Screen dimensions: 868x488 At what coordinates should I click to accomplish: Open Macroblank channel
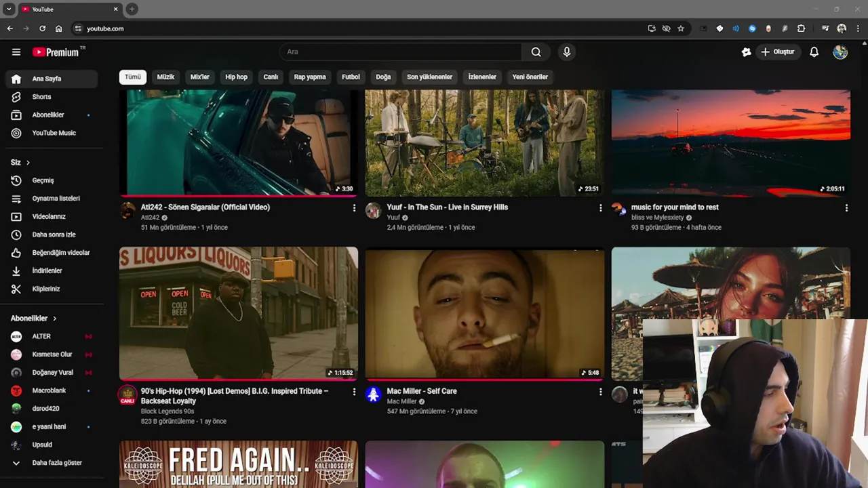click(52, 390)
